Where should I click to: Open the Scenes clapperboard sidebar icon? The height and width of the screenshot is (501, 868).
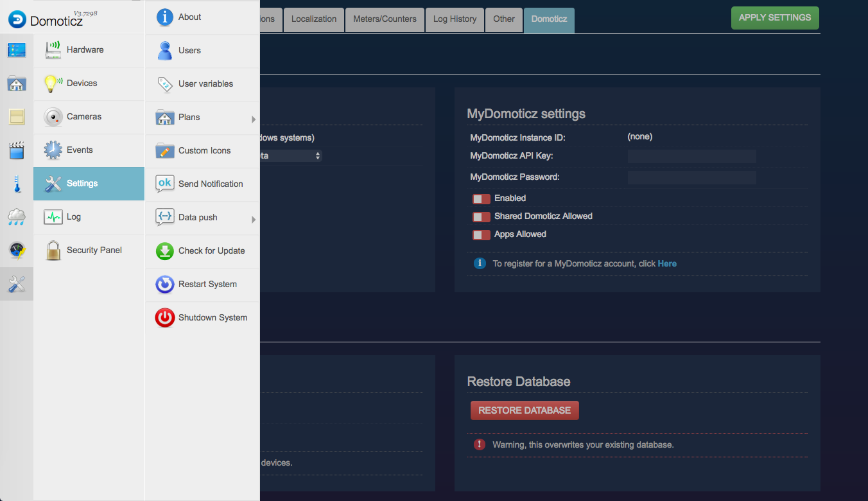[x=16, y=150]
